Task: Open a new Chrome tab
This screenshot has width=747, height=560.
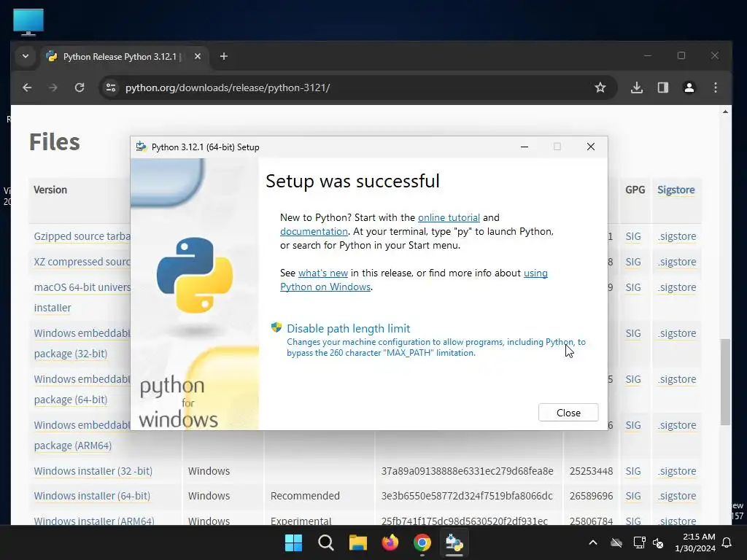Action: point(223,56)
